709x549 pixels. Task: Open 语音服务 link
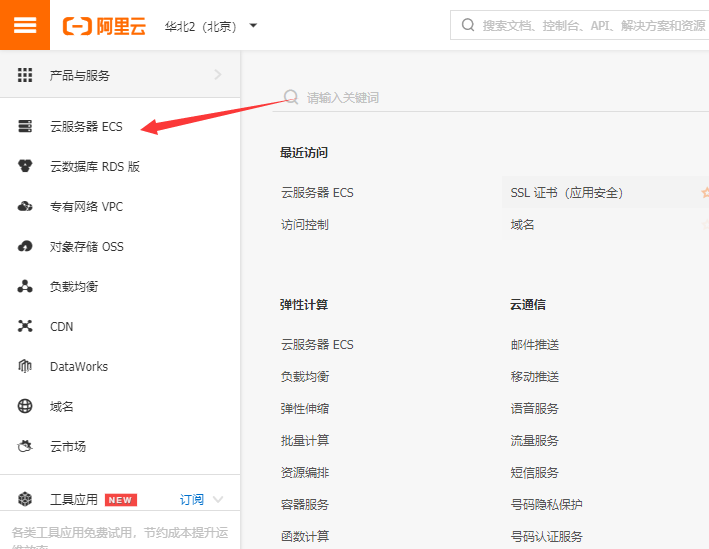coord(535,409)
